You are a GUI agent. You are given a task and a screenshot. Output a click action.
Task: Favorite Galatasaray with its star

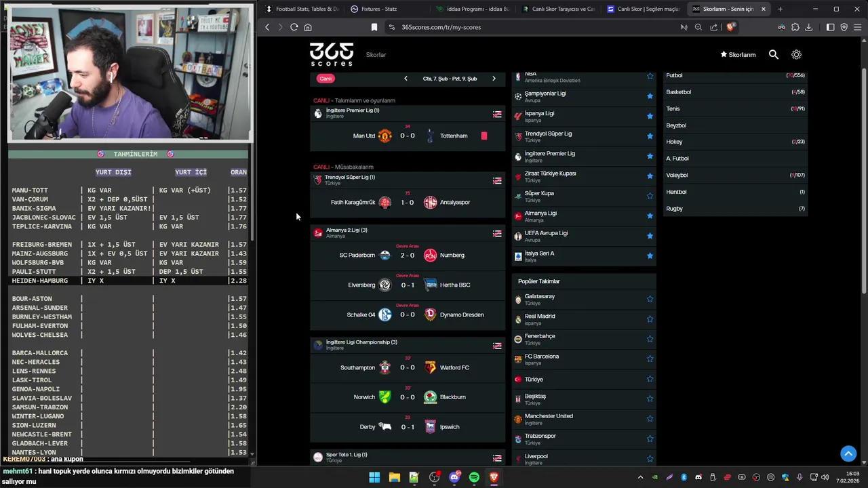(650, 299)
